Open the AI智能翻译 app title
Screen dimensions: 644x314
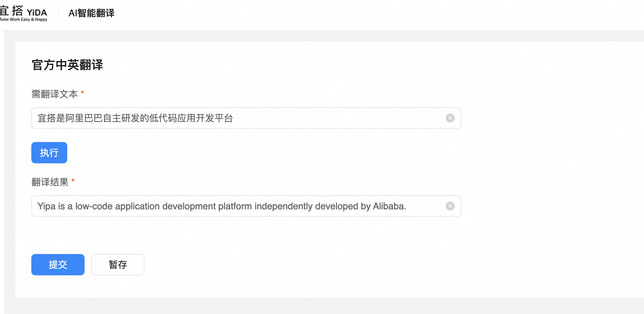[91, 13]
